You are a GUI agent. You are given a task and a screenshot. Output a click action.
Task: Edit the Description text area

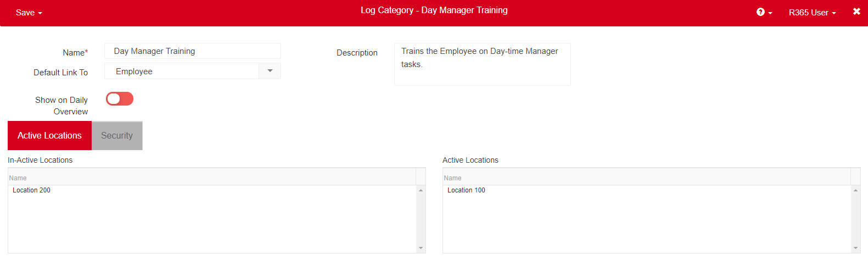[x=483, y=64]
